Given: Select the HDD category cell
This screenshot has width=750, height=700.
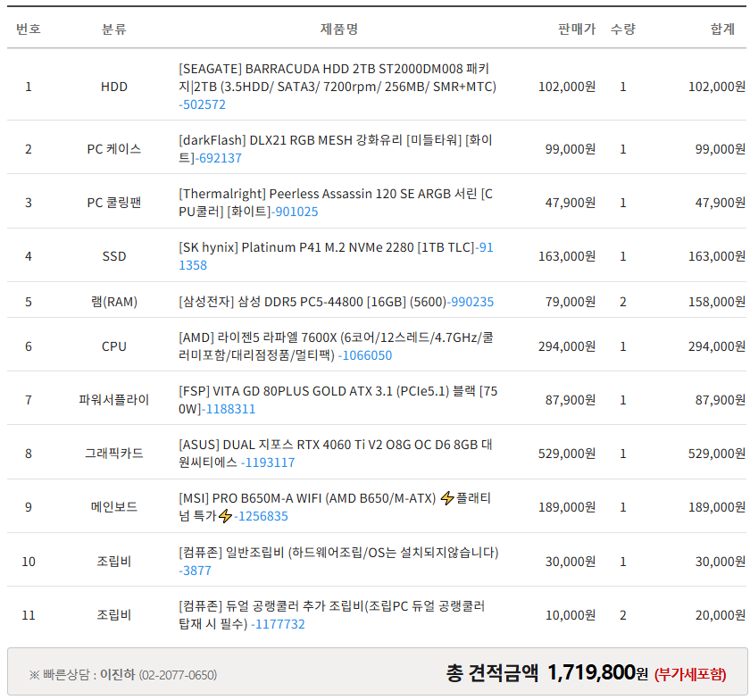Looking at the screenshot, I should (114, 87).
